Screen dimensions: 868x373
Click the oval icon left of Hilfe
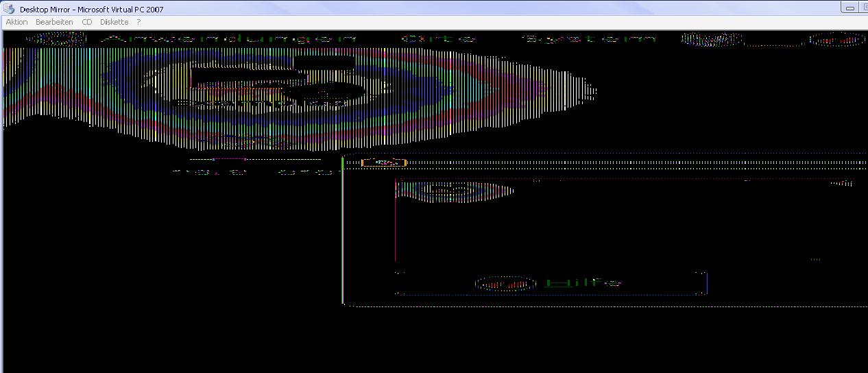505,283
